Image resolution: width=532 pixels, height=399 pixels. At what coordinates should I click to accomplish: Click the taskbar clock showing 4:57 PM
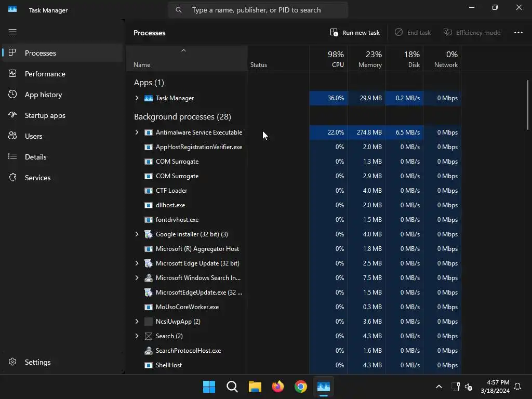click(495, 387)
